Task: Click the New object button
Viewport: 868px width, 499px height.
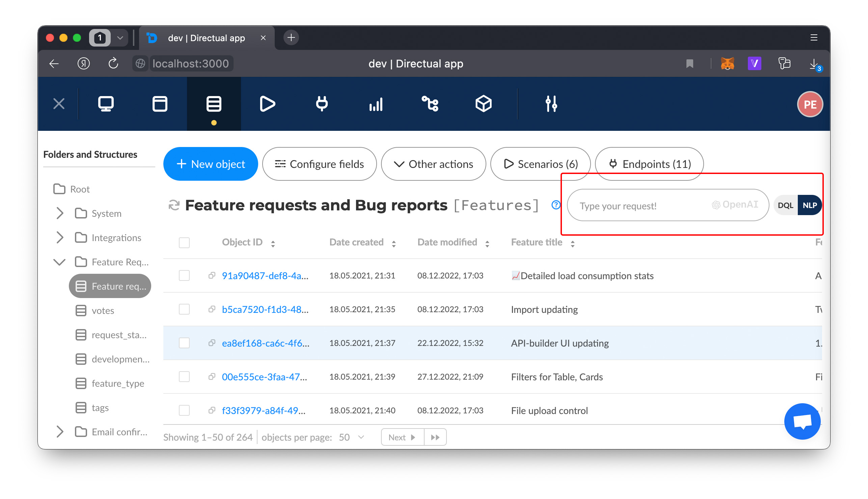Action: click(x=210, y=164)
